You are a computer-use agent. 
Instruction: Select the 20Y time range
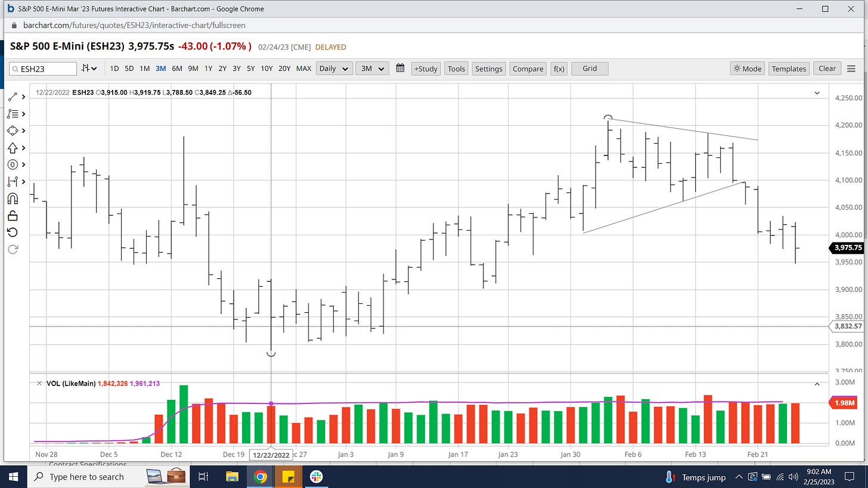(285, 69)
